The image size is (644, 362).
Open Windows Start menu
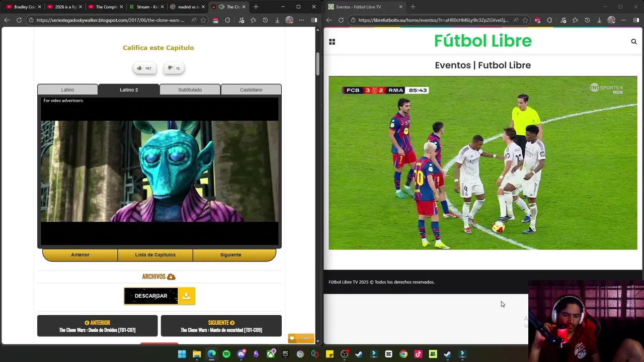pyautogui.click(x=182, y=354)
